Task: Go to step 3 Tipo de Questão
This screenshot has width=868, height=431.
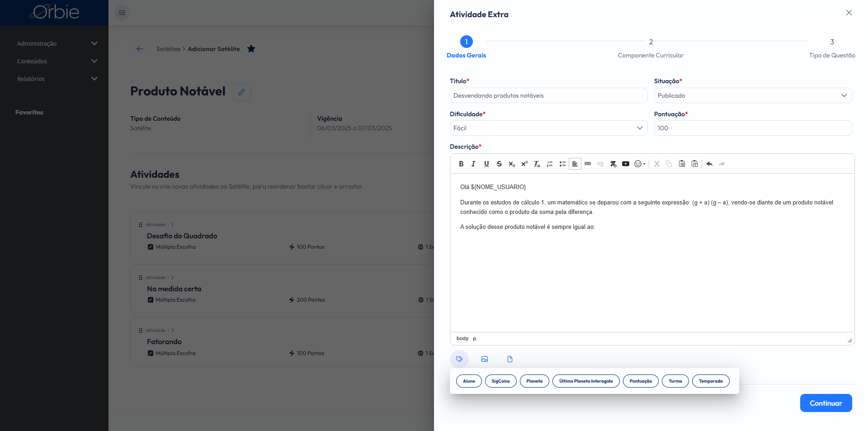Action: [832, 48]
